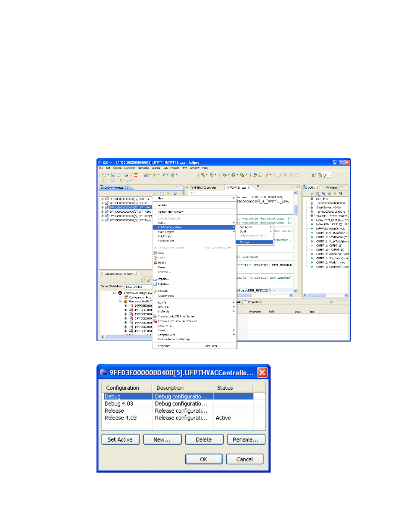Click the Open Type folder toolbar icon

pos(255,175)
